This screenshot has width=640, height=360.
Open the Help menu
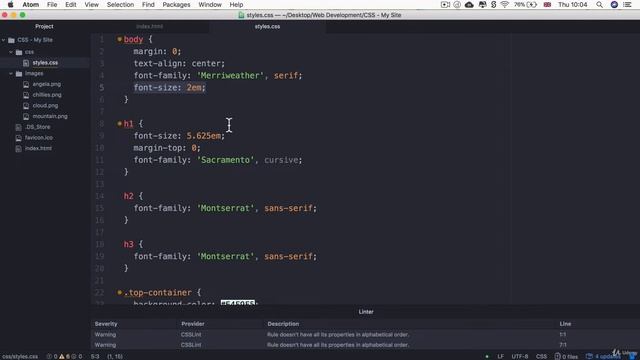point(236,4)
